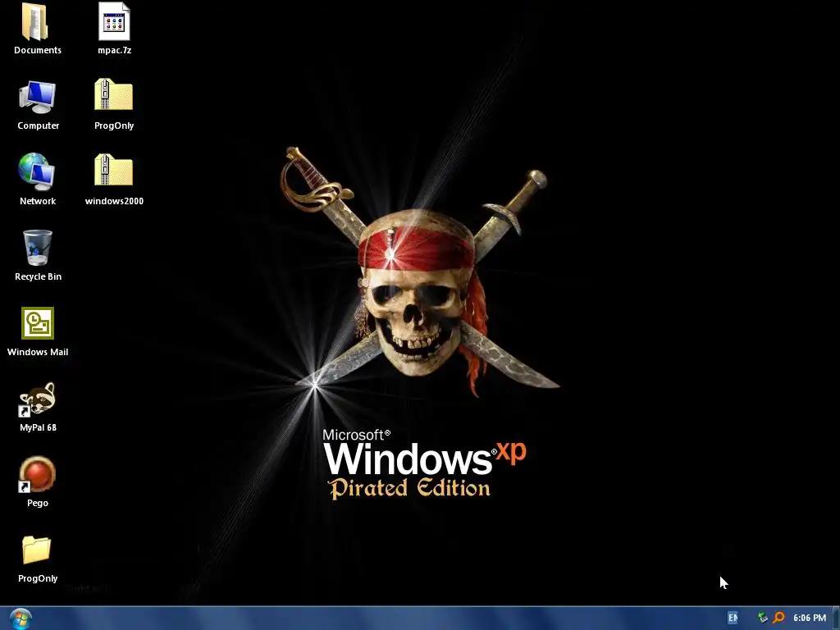Click the EN language bar indicator
Viewport: 840px width, 630px height.
point(733,618)
